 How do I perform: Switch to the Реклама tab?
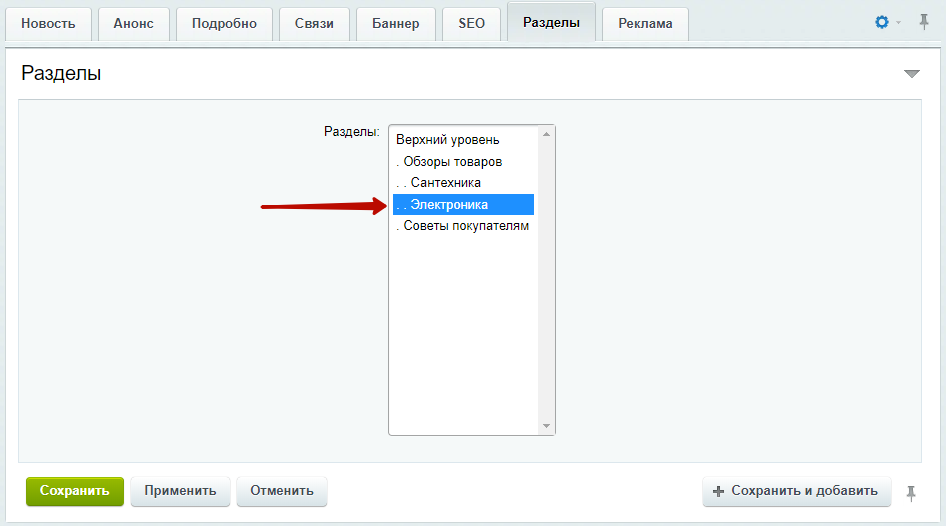(645, 24)
